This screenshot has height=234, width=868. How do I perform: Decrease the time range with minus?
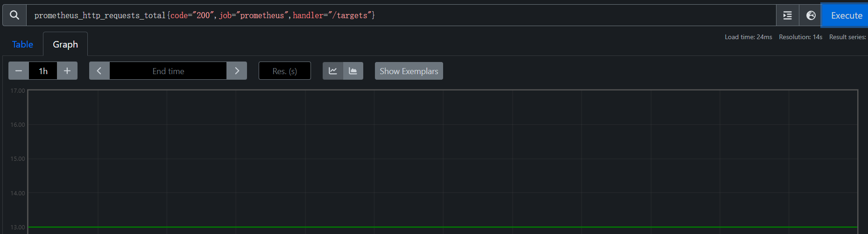pos(19,71)
